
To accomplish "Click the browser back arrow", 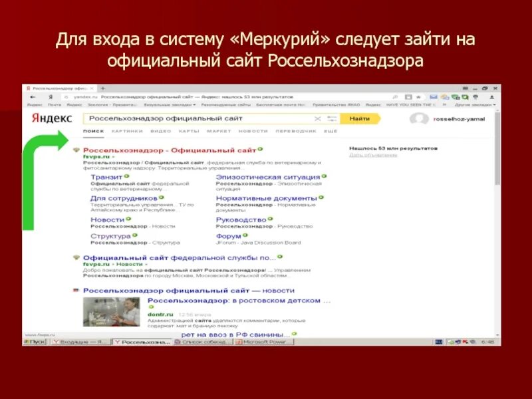I will (x=33, y=97).
